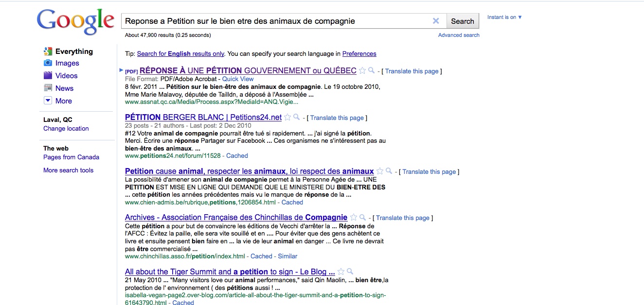
Task: Select Images in the sidebar
Action: (x=67, y=63)
